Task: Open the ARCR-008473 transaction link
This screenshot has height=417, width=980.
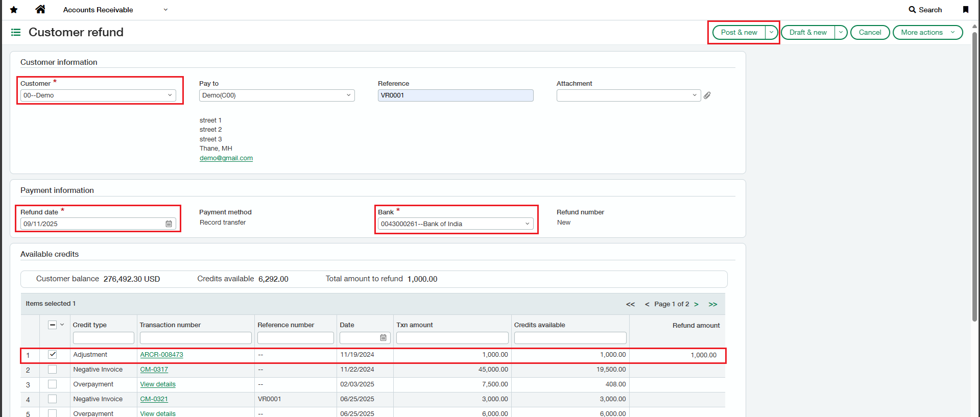Action: click(x=161, y=355)
